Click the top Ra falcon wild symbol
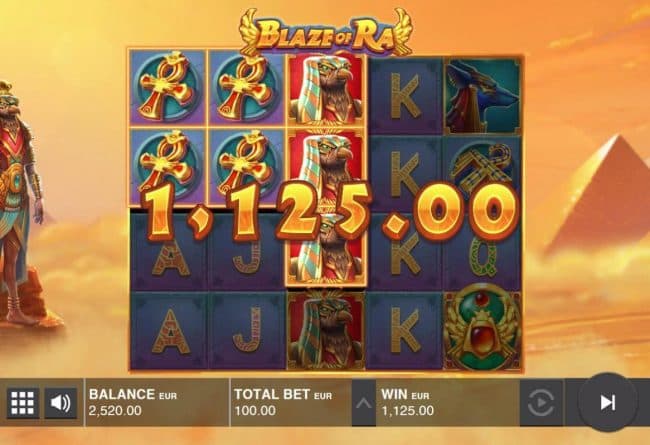The height and width of the screenshot is (445, 650). tap(326, 89)
